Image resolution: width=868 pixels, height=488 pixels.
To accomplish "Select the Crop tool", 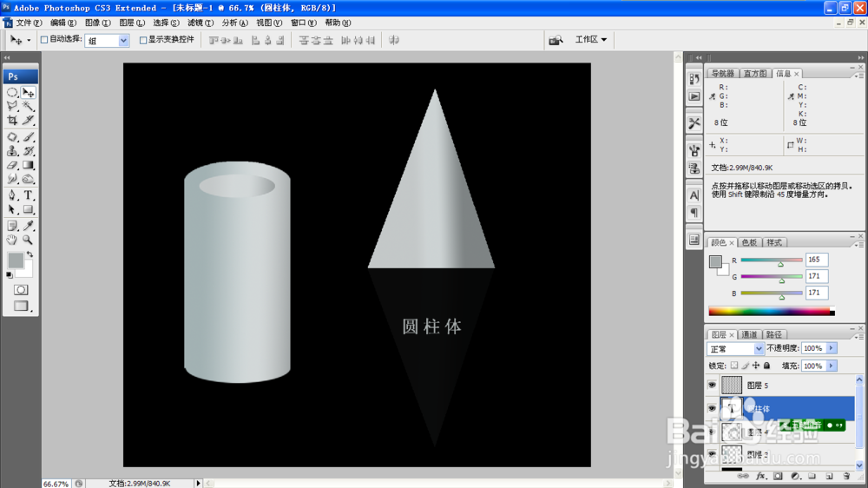I will point(12,120).
